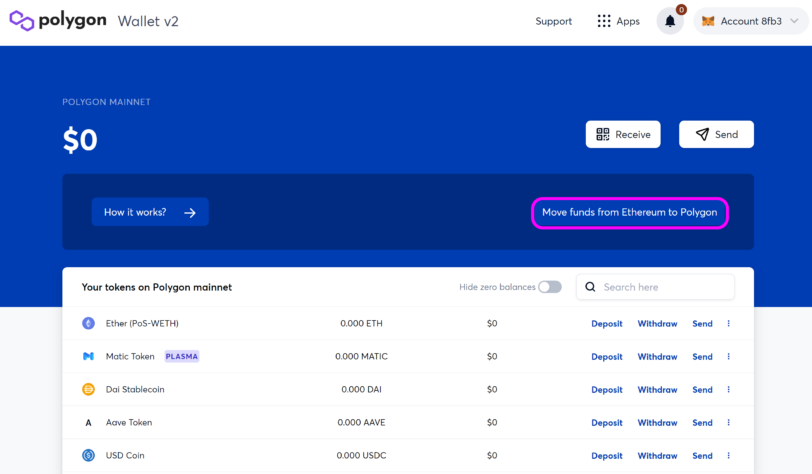
Task: Click the Aave Token name
Action: pyautogui.click(x=129, y=423)
